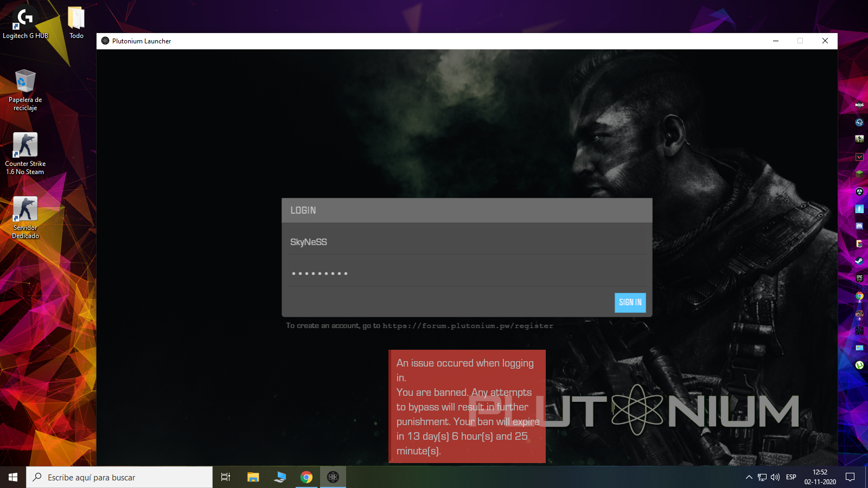Open Task View from the taskbar

(226, 477)
